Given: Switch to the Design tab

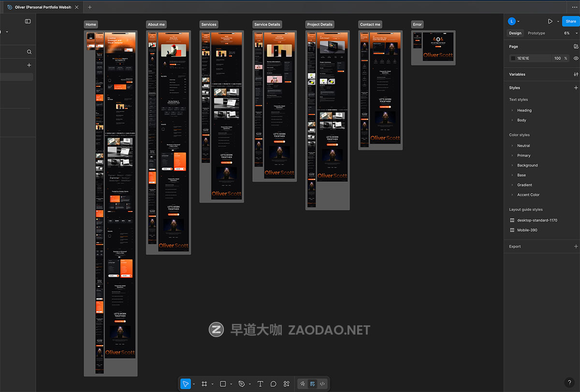Looking at the screenshot, I should [x=515, y=33].
